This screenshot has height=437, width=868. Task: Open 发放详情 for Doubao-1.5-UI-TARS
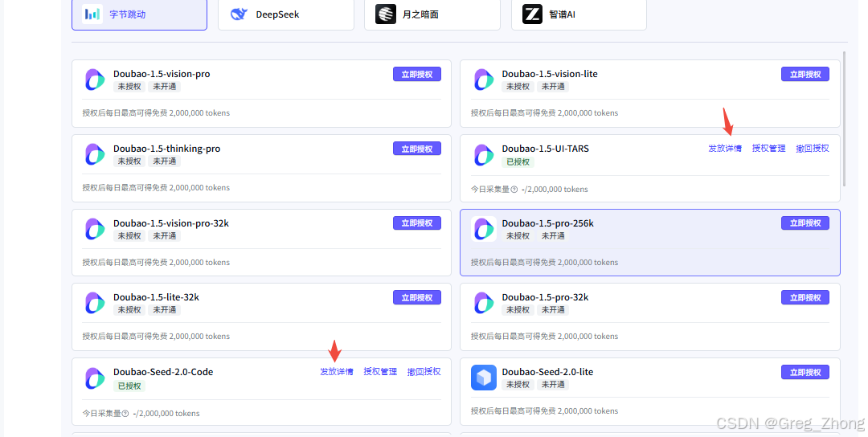tap(725, 149)
